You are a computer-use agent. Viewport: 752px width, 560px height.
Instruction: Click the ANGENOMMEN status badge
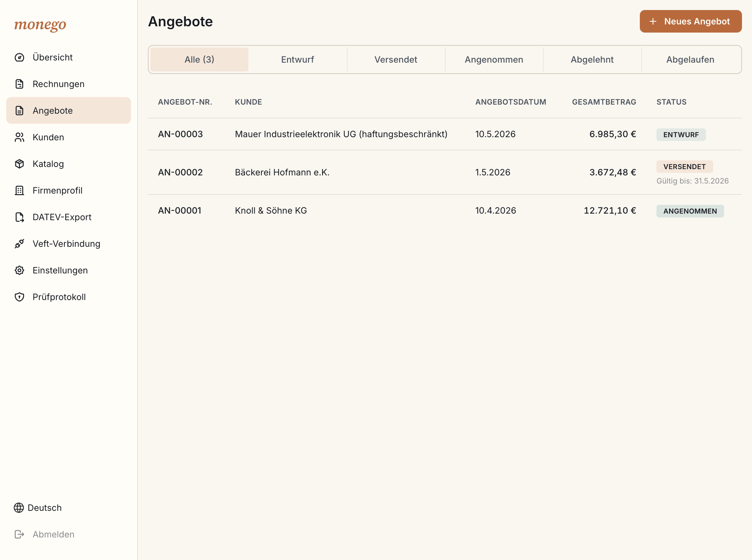[x=690, y=211]
